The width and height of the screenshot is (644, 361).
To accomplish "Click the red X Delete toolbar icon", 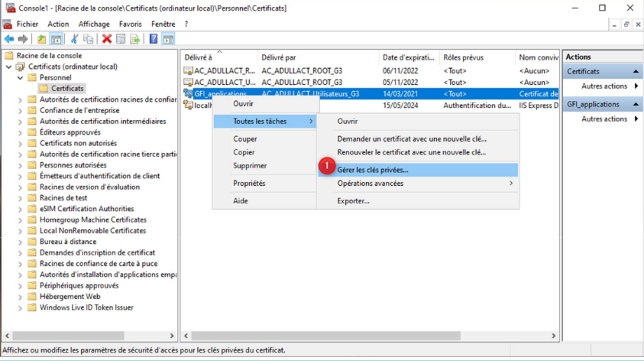I will coord(107,39).
